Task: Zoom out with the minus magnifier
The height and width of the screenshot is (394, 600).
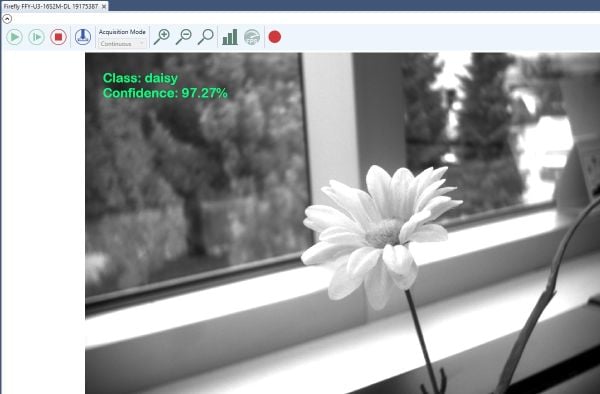Action: click(x=184, y=37)
